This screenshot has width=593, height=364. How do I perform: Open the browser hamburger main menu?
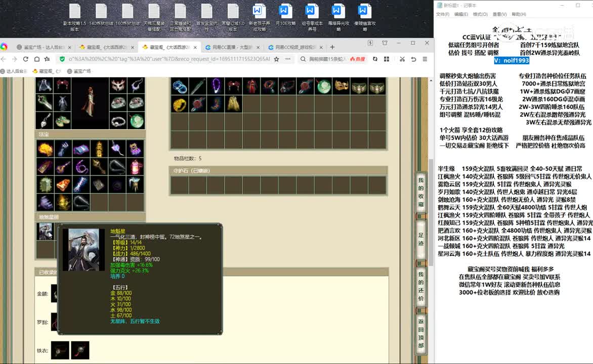point(425,59)
